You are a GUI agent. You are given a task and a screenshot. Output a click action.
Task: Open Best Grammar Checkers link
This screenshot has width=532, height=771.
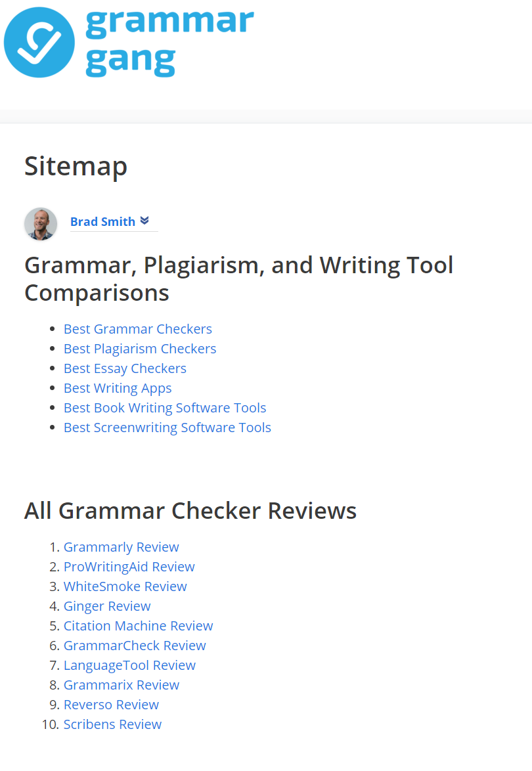tap(137, 329)
